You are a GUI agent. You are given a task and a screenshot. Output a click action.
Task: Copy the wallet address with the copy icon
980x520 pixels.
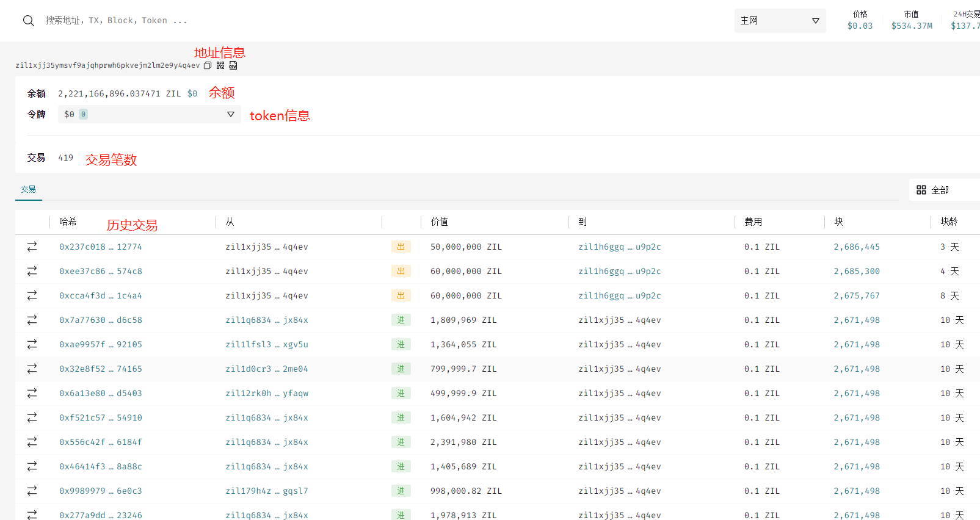[x=208, y=65]
